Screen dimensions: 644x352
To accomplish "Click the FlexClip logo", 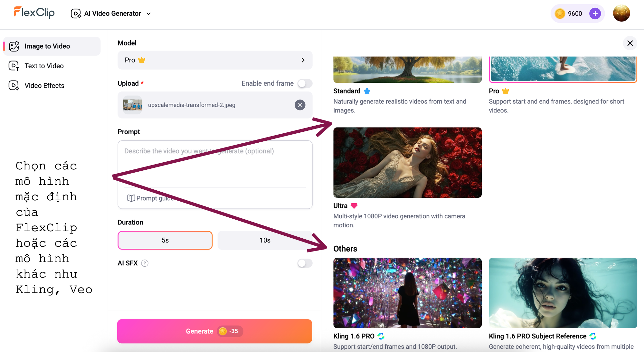I will tap(34, 13).
